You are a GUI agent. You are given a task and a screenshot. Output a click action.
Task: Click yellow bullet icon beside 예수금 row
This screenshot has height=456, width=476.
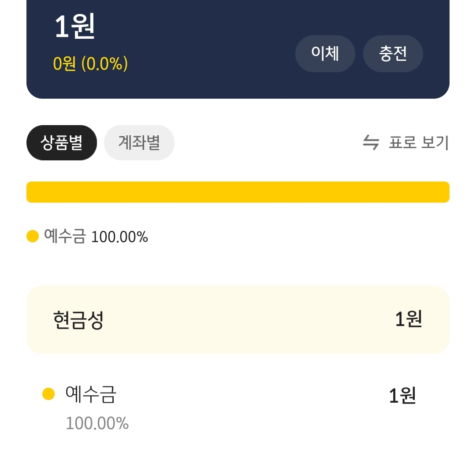click(48, 394)
